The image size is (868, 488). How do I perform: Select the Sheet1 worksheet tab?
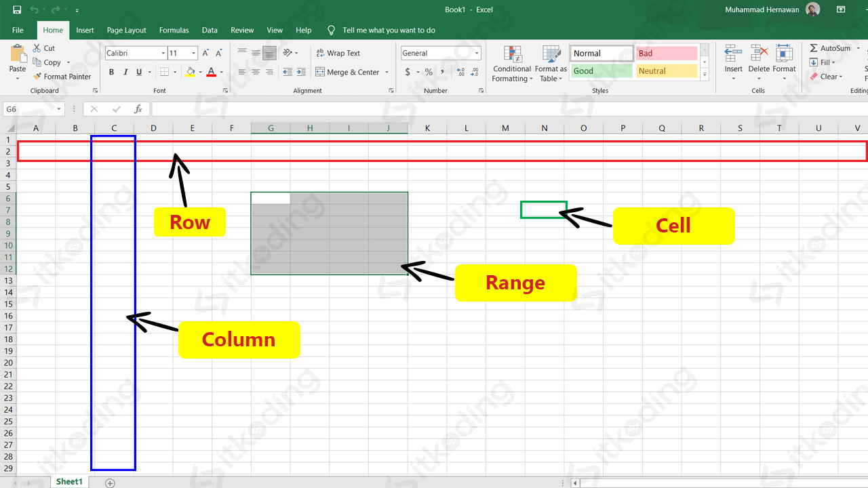tap(69, 482)
